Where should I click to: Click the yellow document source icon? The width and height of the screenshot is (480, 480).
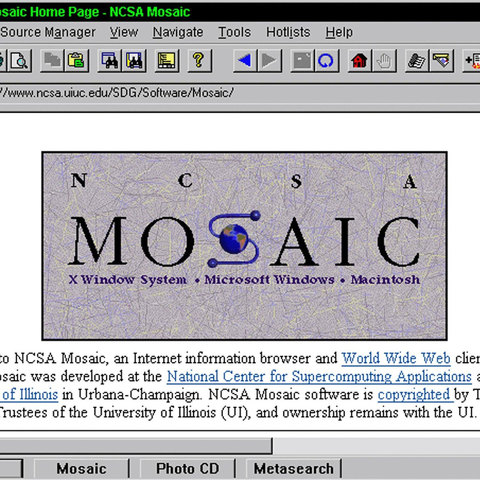(167, 61)
